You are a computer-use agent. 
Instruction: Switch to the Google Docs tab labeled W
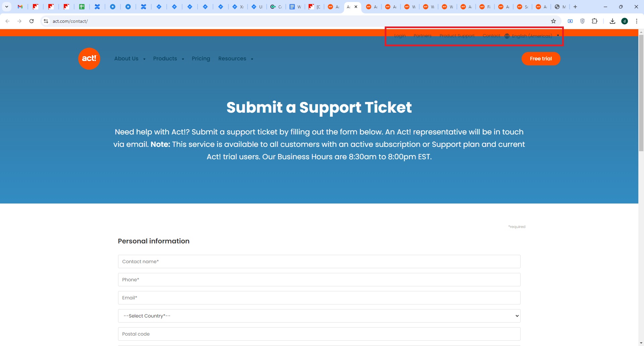[295, 7]
